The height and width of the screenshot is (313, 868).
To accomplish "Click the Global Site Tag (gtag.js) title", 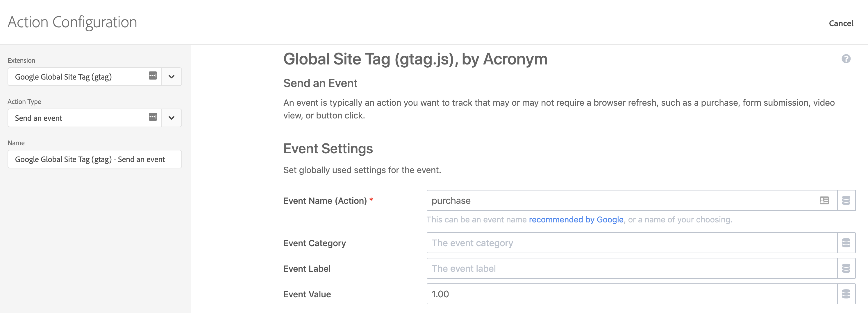I will pos(415,59).
